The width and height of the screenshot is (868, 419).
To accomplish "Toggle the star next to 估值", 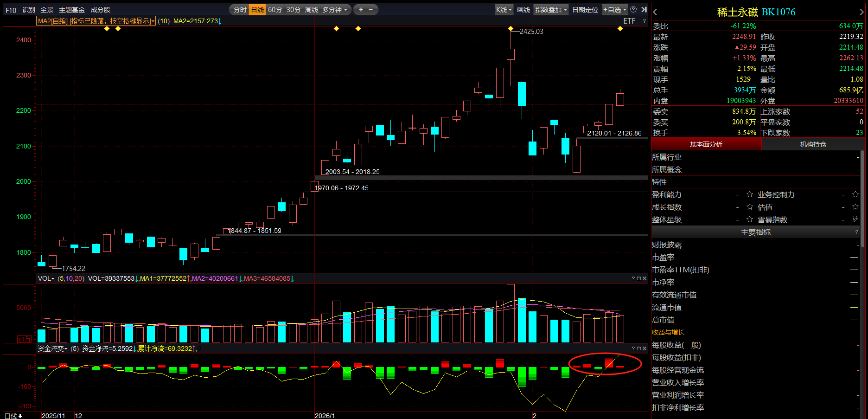I will pos(855,207).
